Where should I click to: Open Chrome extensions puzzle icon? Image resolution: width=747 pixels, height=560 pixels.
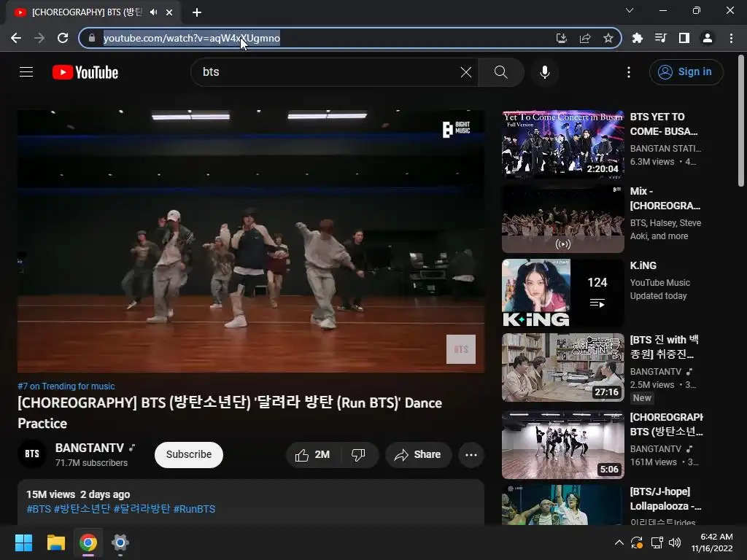(x=638, y=38)
